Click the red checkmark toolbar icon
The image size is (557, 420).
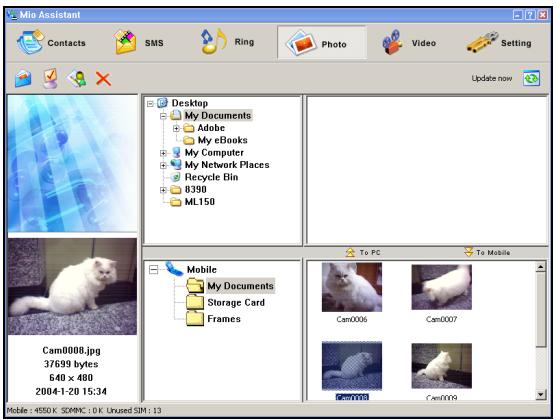coord(50,79)
